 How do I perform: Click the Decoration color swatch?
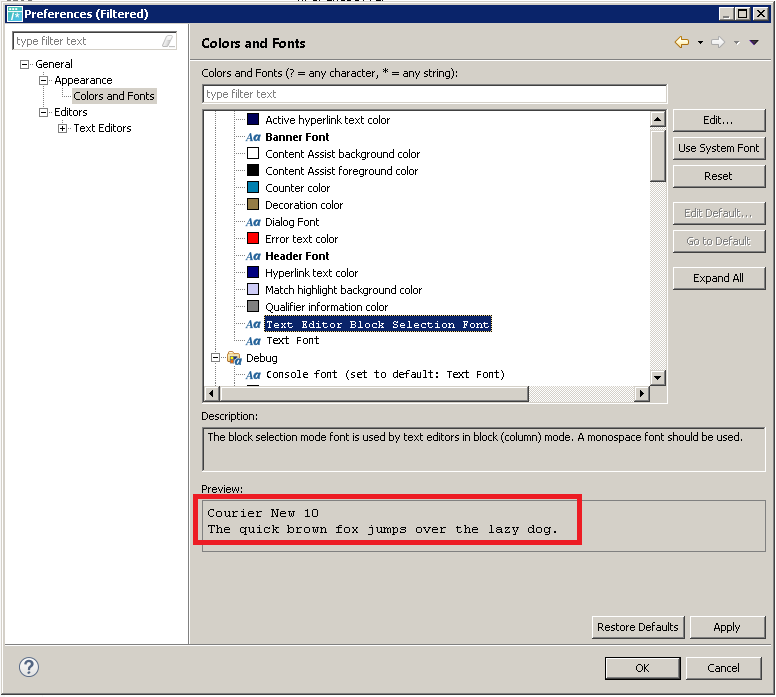(253, 204)
